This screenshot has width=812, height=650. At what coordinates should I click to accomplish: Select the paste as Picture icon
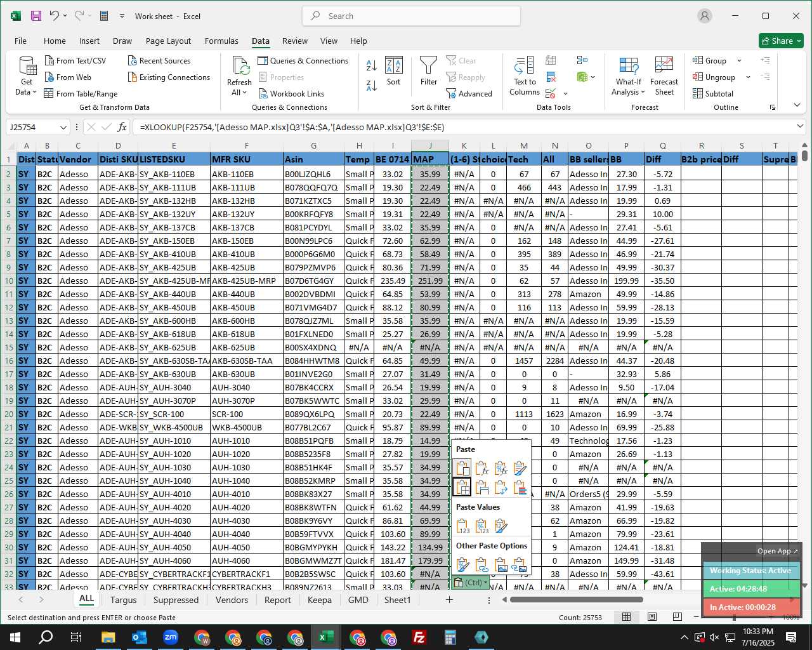501,565
